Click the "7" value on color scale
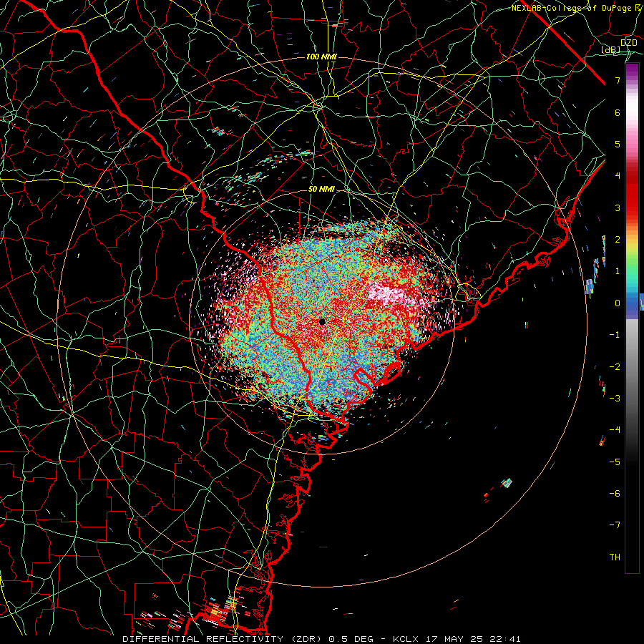Viewport: 644px width, 644px height. (x=618, y=80)
